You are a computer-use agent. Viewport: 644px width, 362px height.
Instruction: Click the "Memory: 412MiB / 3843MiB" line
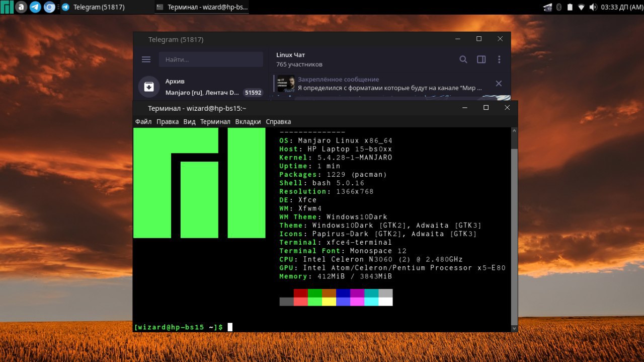pos(336,276)
